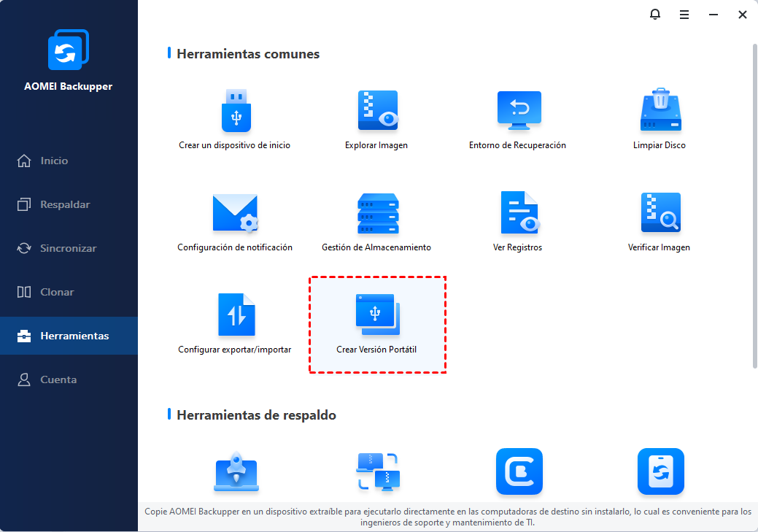This screenshot has width=758, height=532.
Task: Open notifications bell icon
Action: pos(655,15)
